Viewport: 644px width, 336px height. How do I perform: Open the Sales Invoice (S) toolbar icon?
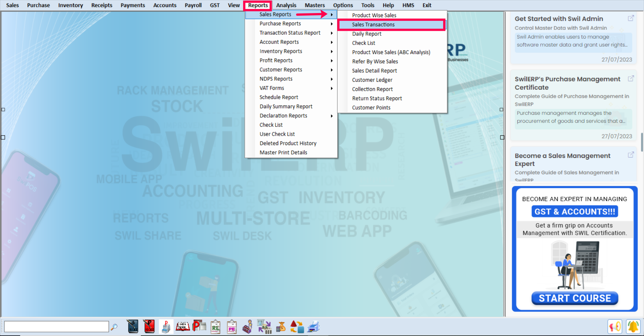[133, 327]
